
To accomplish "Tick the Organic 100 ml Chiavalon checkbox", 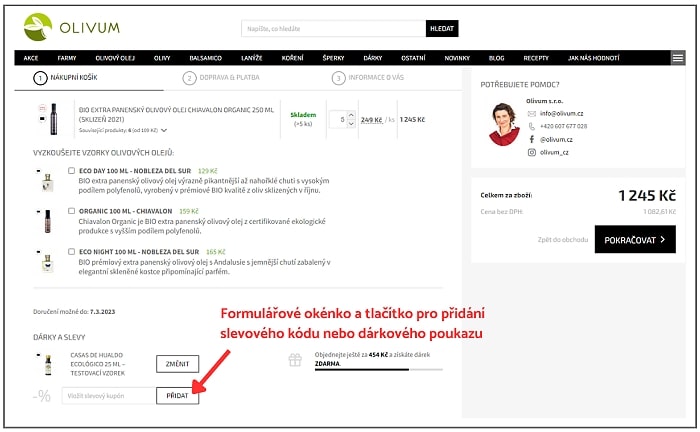I will 71,211.
